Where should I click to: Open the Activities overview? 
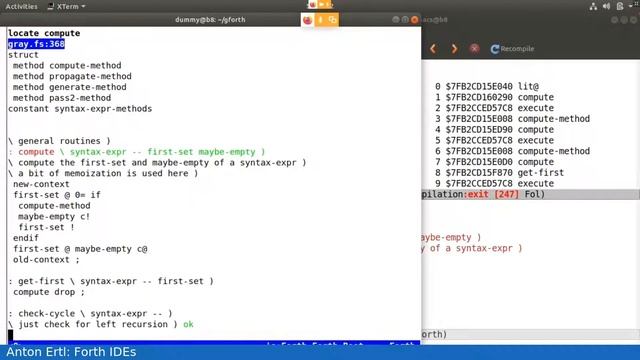(x=21, y=7)
